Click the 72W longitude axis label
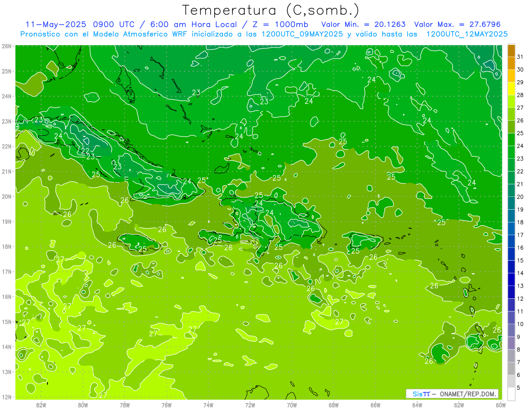Screen dimensions: 532x411 (x=250, y=405)
